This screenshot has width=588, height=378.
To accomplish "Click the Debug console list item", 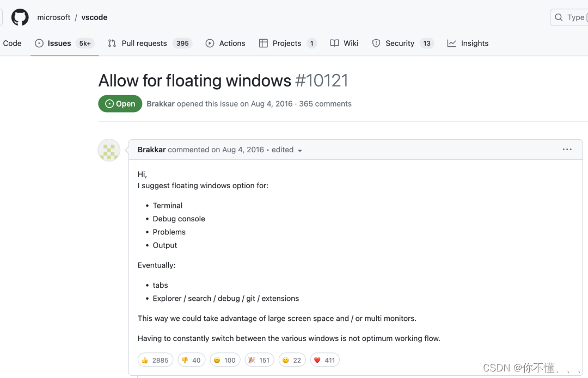I will coord(179,219).
